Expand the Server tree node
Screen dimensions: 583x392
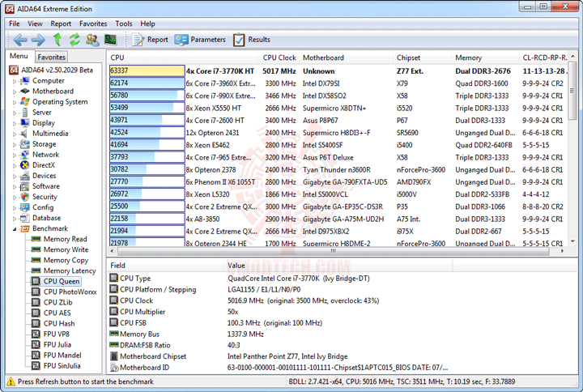click(x=15, y=113)
